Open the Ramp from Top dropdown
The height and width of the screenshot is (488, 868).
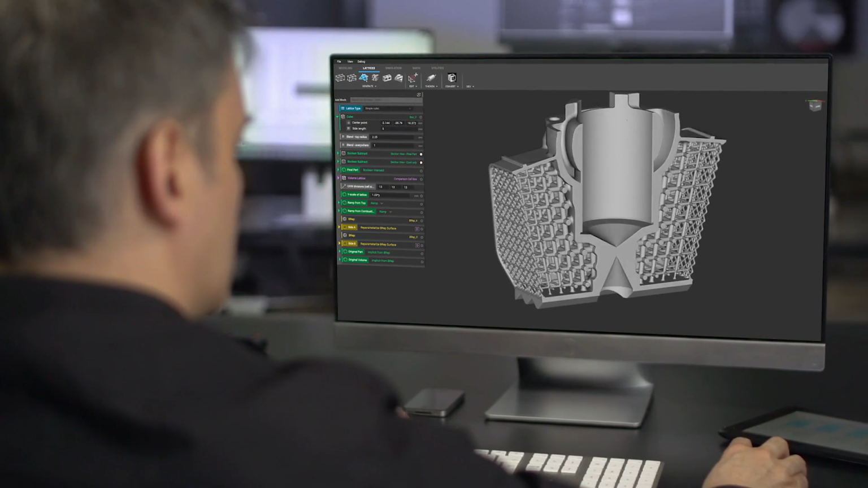click(382, 203)
